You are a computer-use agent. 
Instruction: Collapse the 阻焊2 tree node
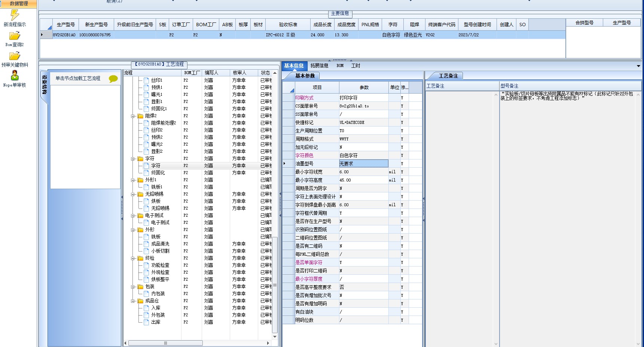pos(133,116)
